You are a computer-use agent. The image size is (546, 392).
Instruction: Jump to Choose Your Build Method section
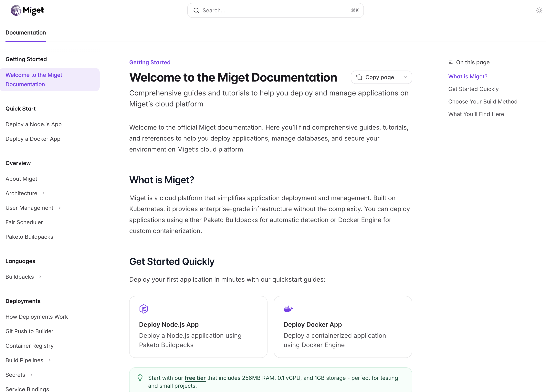(x=483, y=101)
